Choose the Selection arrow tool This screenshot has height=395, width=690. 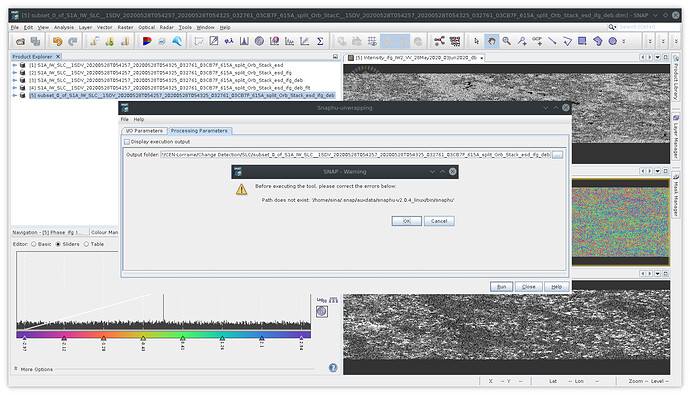476,41
